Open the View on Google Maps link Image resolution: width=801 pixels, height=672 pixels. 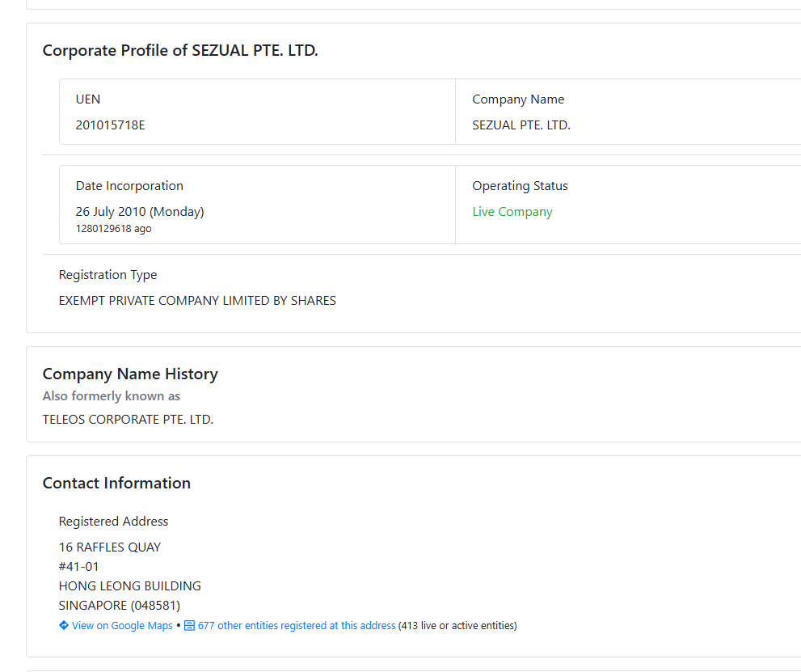pyautogui.click(x=122, y=625)
